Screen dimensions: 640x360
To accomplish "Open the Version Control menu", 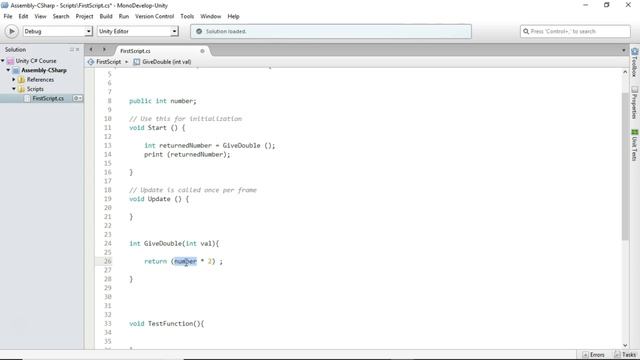I will 154,16.
